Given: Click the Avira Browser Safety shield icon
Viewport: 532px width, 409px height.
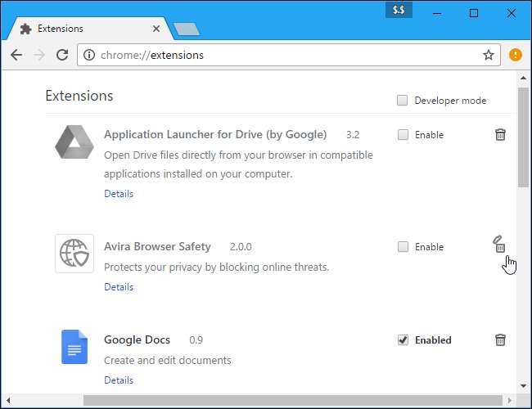Looking at the screenshot, I should (x=74, y=253).
